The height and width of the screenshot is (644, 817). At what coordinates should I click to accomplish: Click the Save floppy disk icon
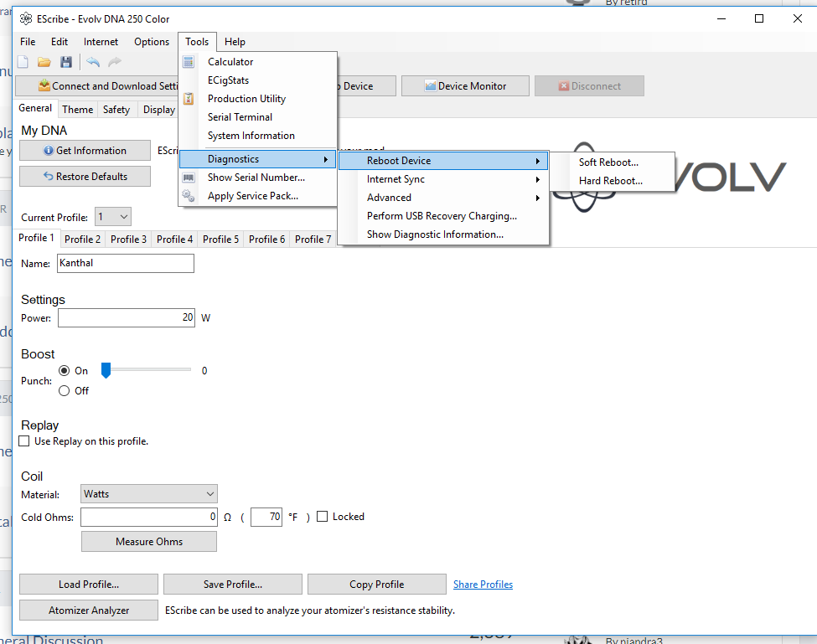pos(66,62)
